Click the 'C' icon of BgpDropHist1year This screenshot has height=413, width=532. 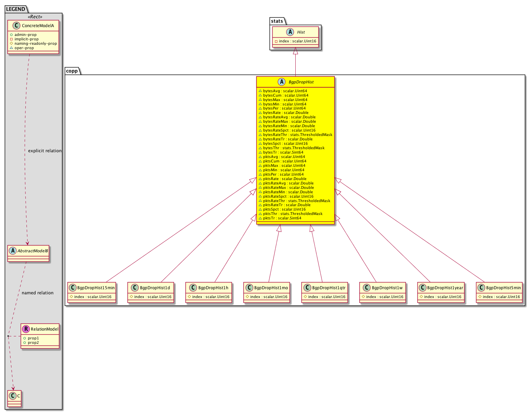click(422, 288)
